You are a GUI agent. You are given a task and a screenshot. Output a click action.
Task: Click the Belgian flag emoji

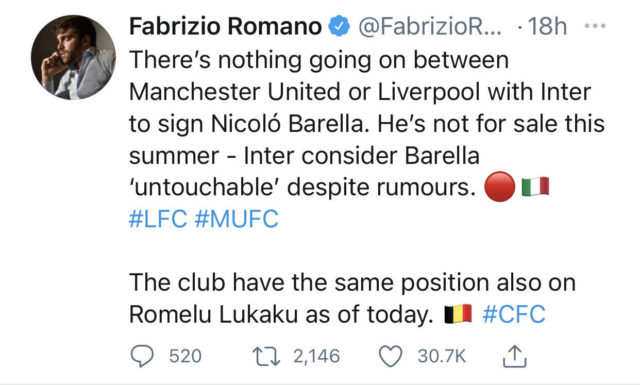click(458, 314)
